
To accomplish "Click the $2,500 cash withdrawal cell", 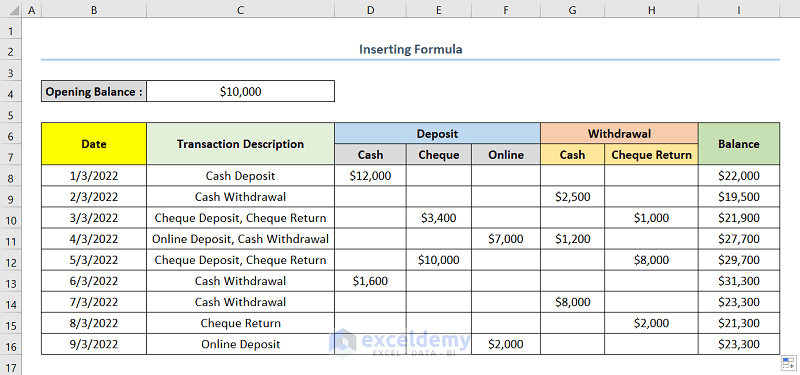I will [x=572, y=196].
